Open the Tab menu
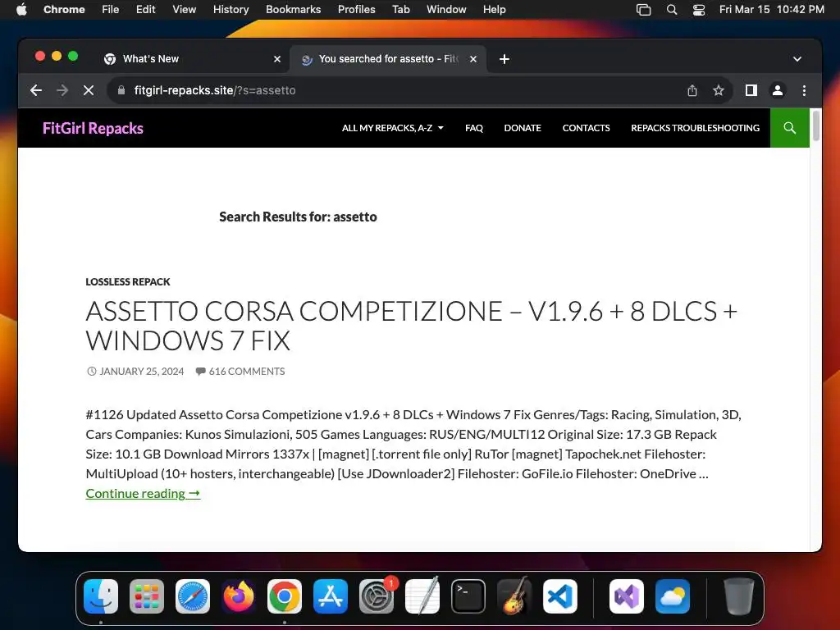The height and width of the screenshot is (630, 840). tap(400, 9)
